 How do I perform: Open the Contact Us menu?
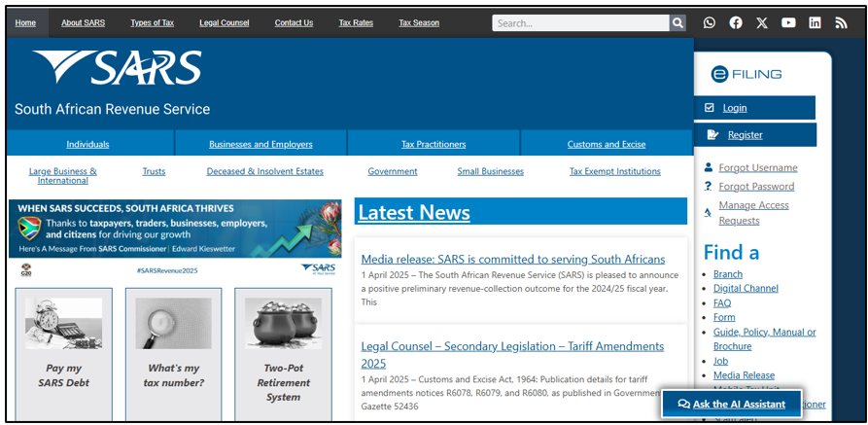(x=294, y=22)
